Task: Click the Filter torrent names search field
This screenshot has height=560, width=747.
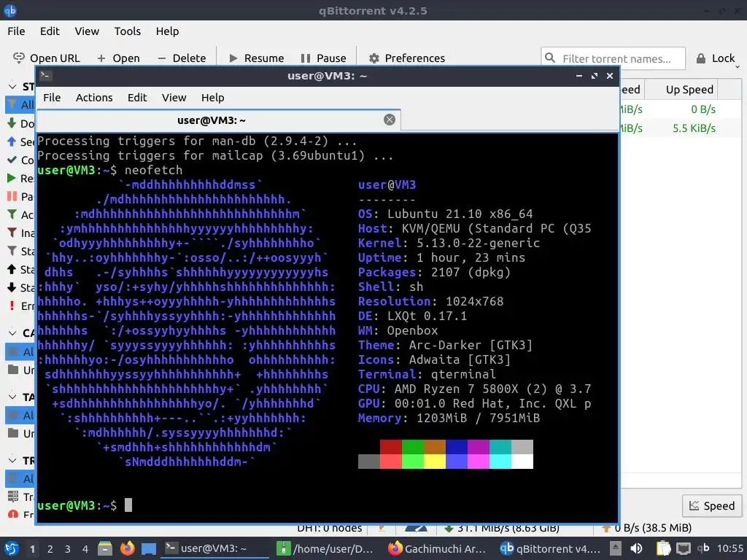Action: point(613,58)
